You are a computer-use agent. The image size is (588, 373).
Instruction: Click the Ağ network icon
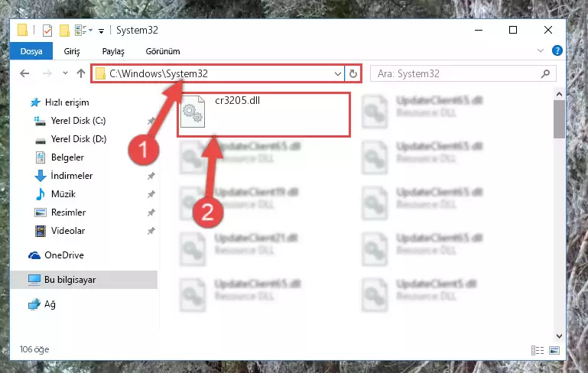[x=34, y=304]
